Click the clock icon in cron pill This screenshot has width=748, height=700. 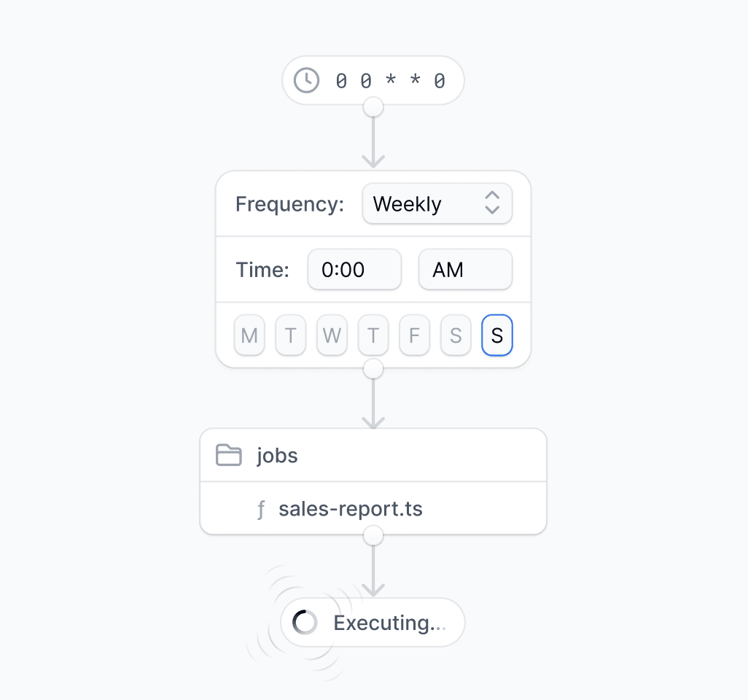306,80
